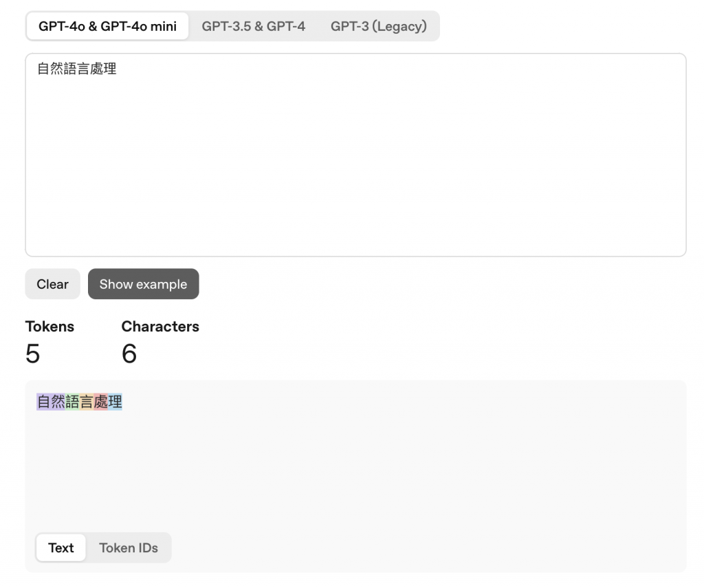Click the Characters heading label
Viewport: 704px width, 588px height.
click(160, 327)
